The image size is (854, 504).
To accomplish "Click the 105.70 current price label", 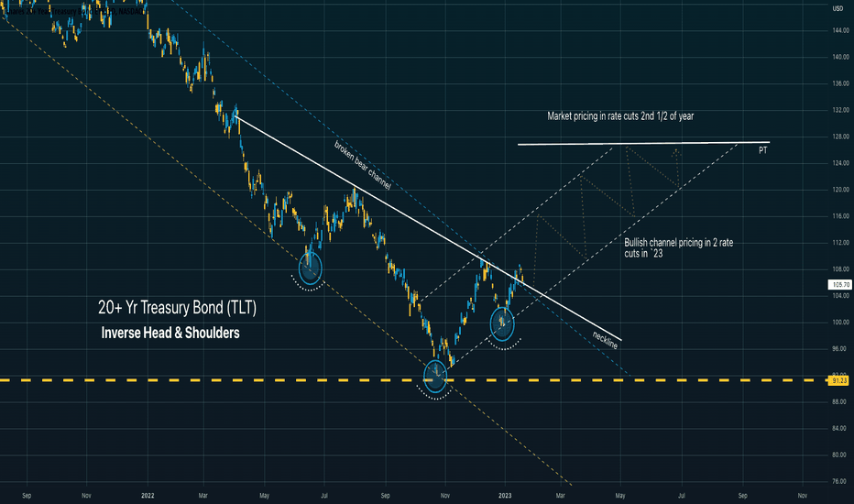I will coord(838,285).
